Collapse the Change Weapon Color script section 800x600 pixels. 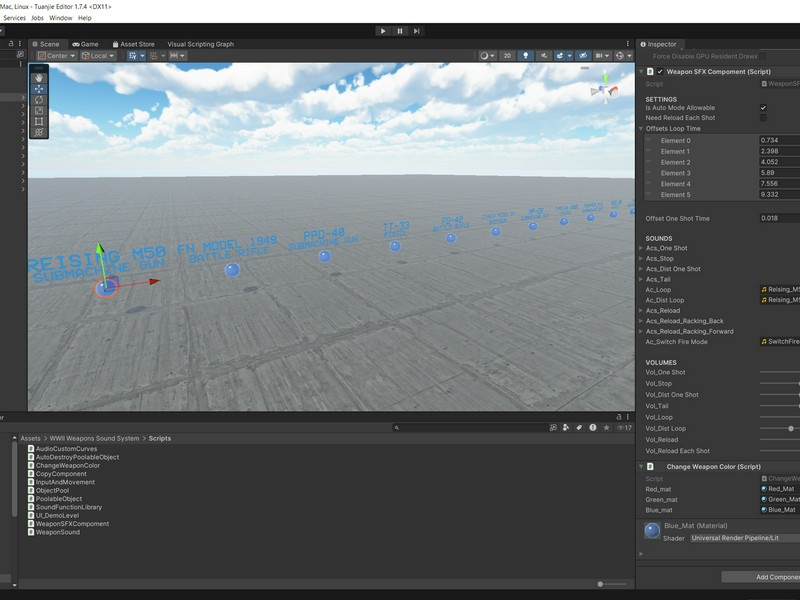(641, 466)
